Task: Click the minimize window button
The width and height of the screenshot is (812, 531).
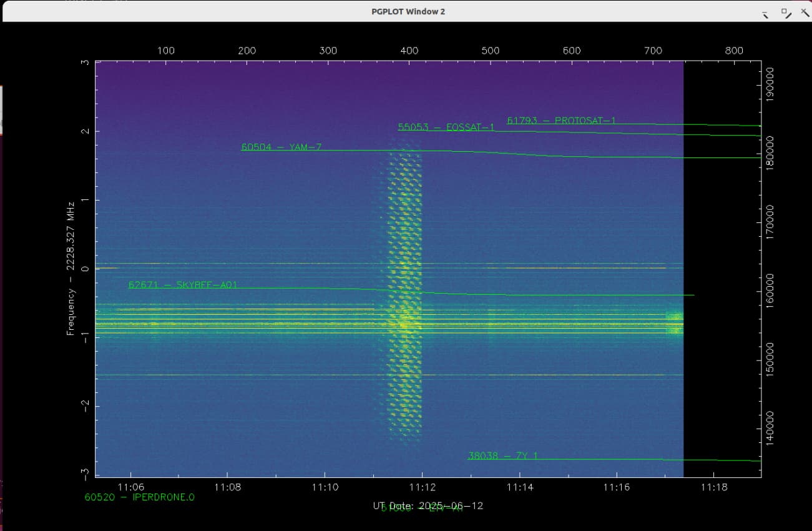Action: click(765, 13)
